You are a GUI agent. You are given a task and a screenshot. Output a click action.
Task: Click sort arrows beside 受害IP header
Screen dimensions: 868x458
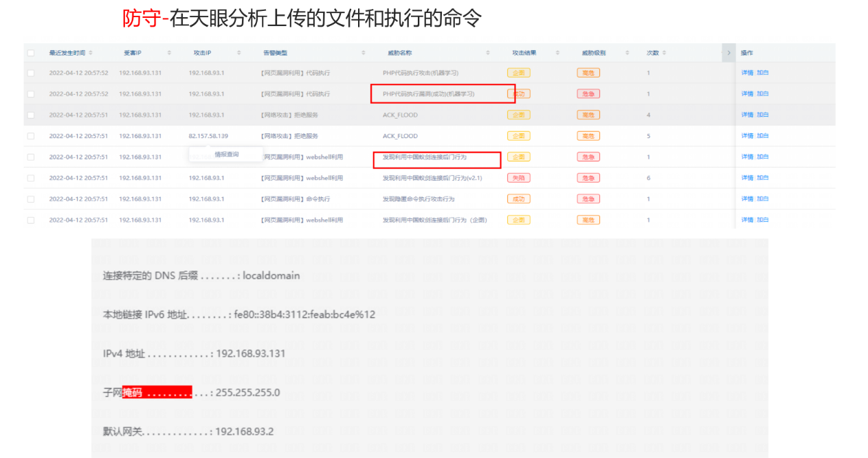(169, 53)
